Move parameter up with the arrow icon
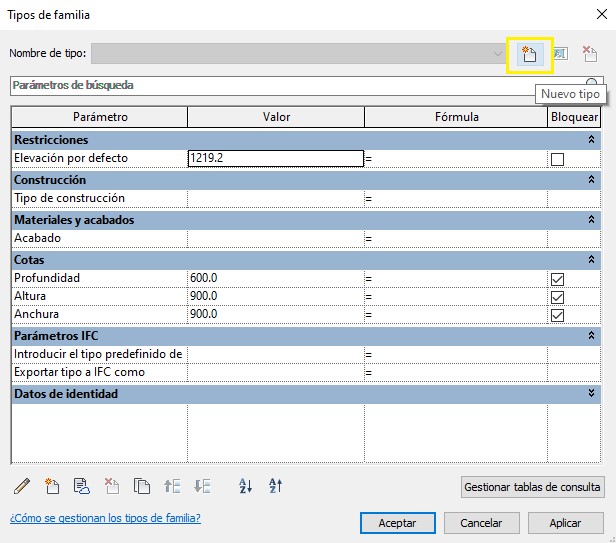 point(172,487)
